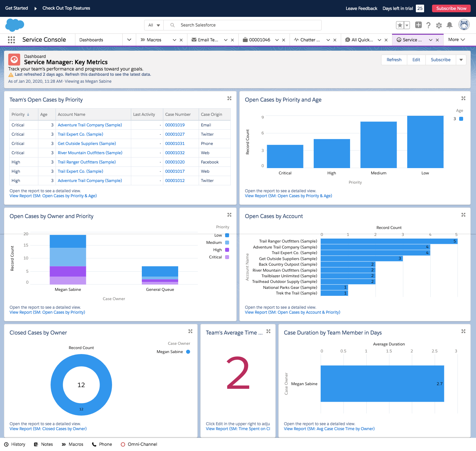Open the Dashboards tab dropdown chevron
The image size is (476, 451).
tap(129, 39)
